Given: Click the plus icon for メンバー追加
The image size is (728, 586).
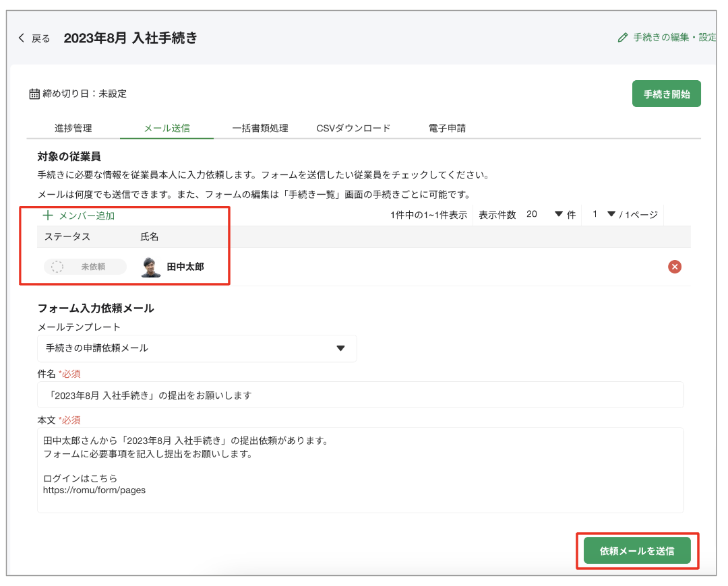Looking at the screenshot, I should [48, 216].
